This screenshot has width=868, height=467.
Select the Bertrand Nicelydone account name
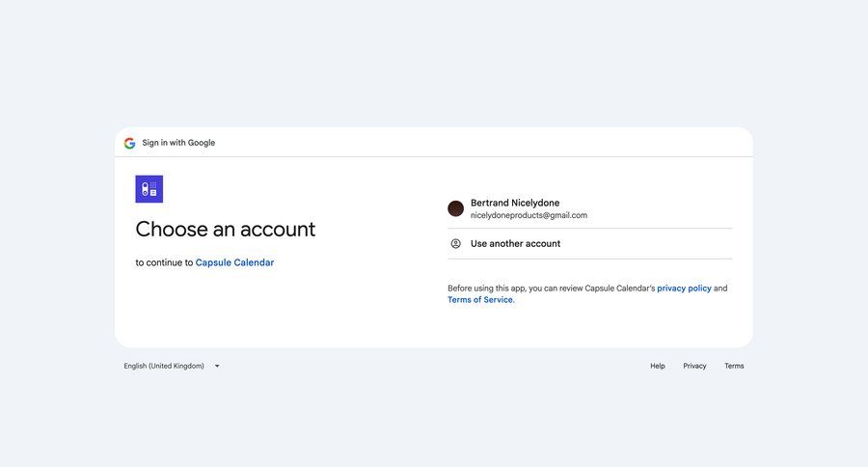click(514, 203)
